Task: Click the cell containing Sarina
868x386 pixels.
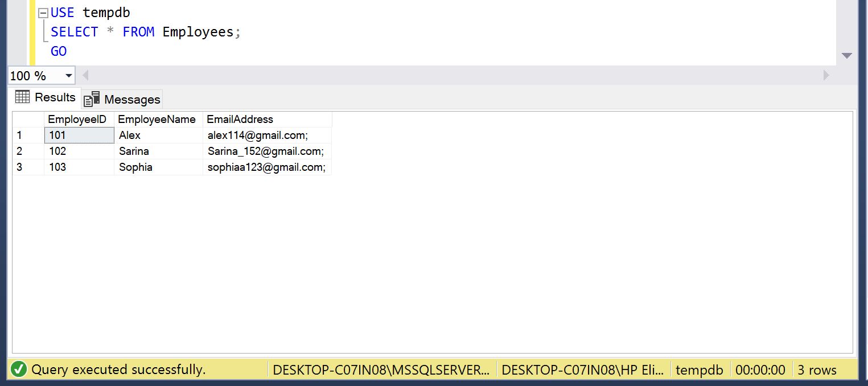Action: tap(134, 151)
